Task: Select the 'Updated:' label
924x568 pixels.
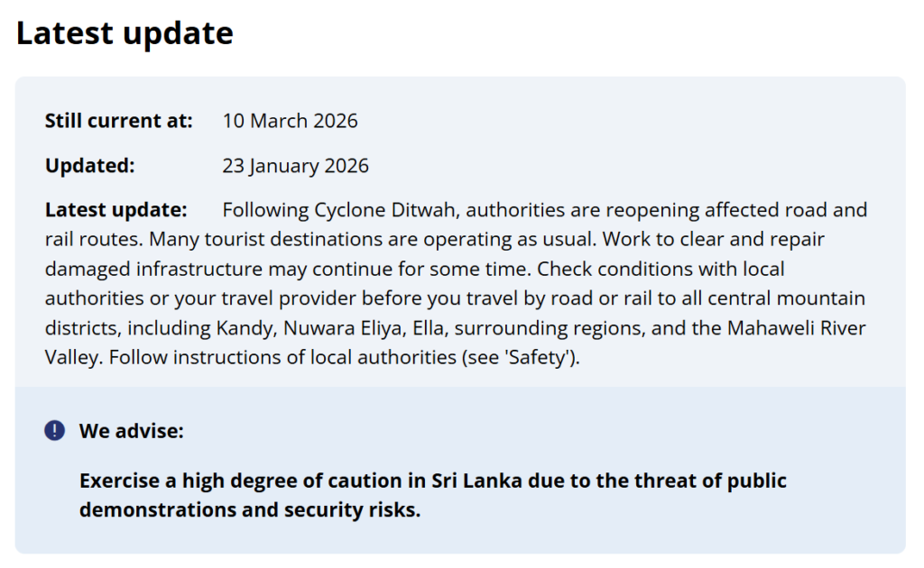Action: 89,166
